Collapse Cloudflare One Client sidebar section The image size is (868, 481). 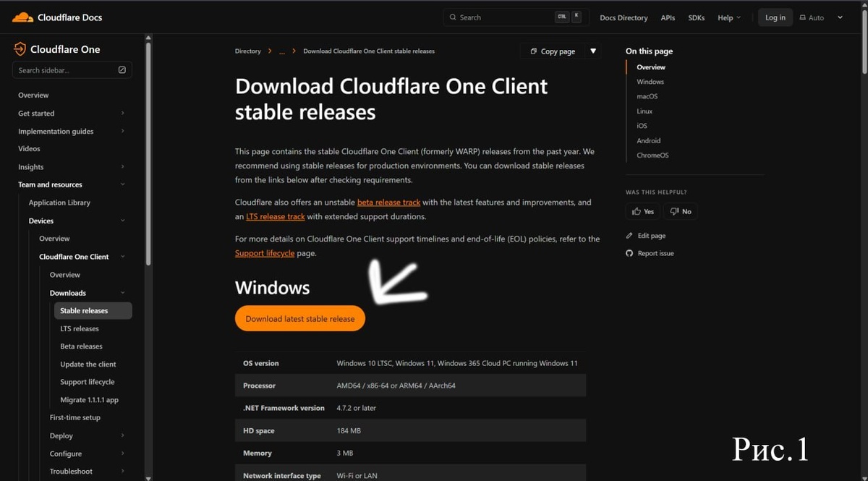point(122,257)
